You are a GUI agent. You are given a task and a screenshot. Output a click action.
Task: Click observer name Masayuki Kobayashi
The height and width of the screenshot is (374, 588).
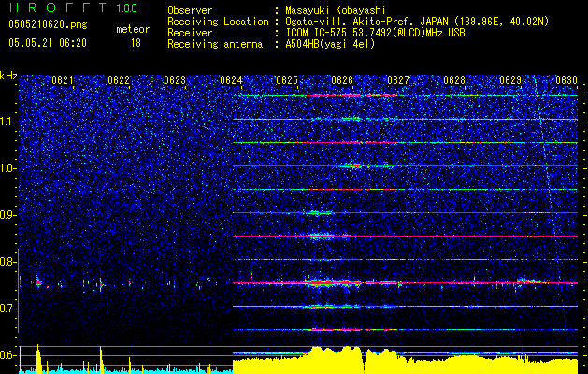(336, 10)
